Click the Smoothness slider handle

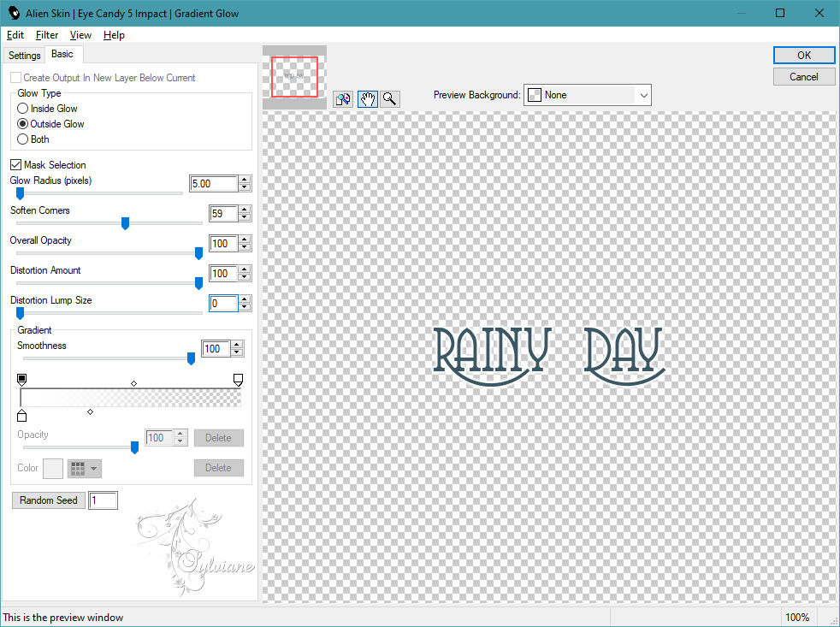tap(191, 358)
